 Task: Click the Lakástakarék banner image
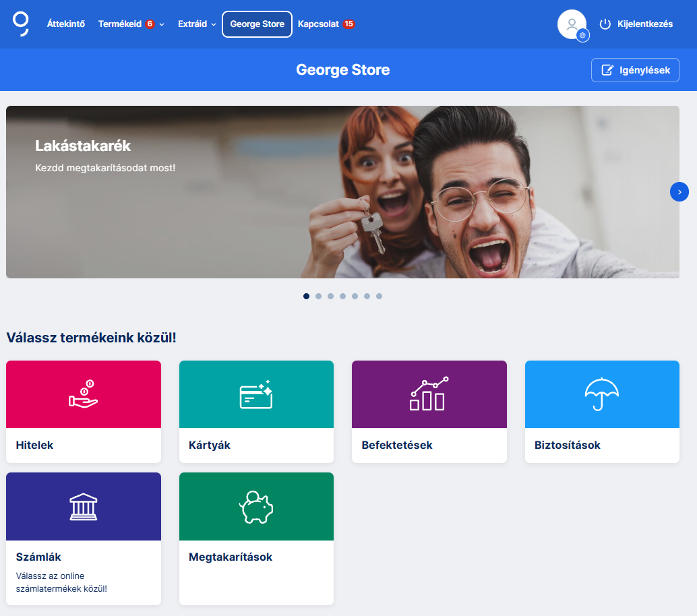coord(342,192)
